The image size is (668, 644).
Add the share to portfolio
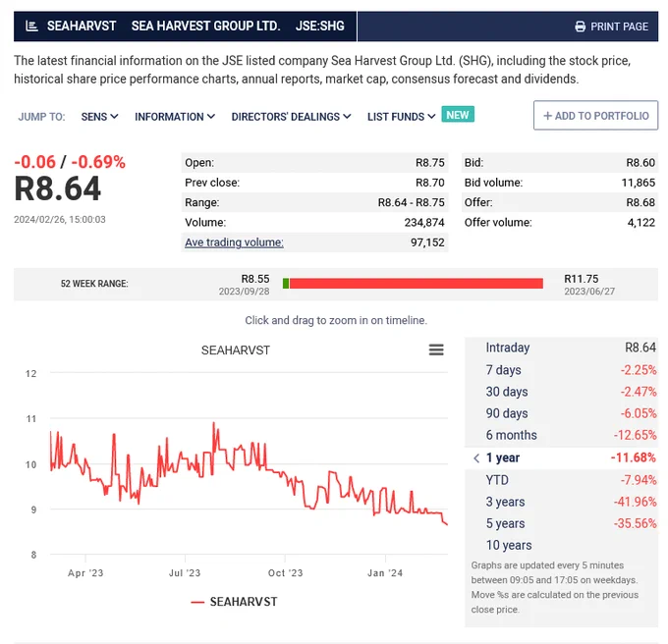point(595,115)
